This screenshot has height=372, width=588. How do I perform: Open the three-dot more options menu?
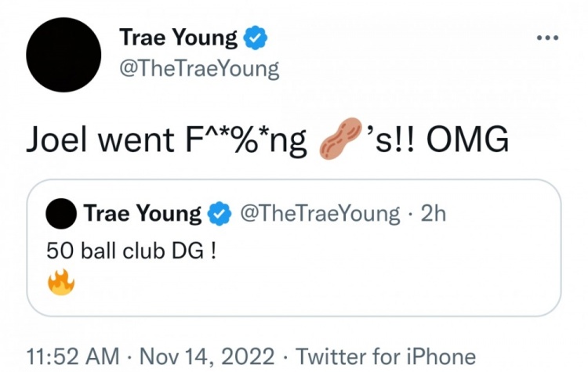click(547, 38)
